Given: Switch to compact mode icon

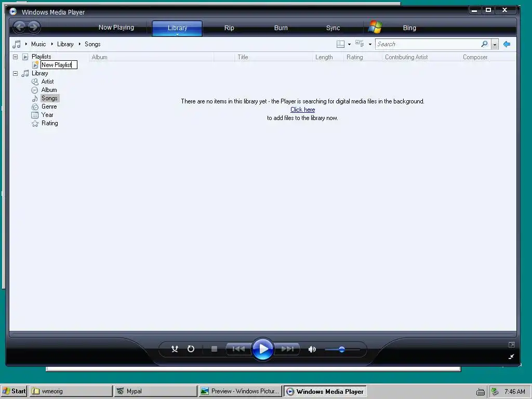Looking at the screenshot, I should (511, 356).
